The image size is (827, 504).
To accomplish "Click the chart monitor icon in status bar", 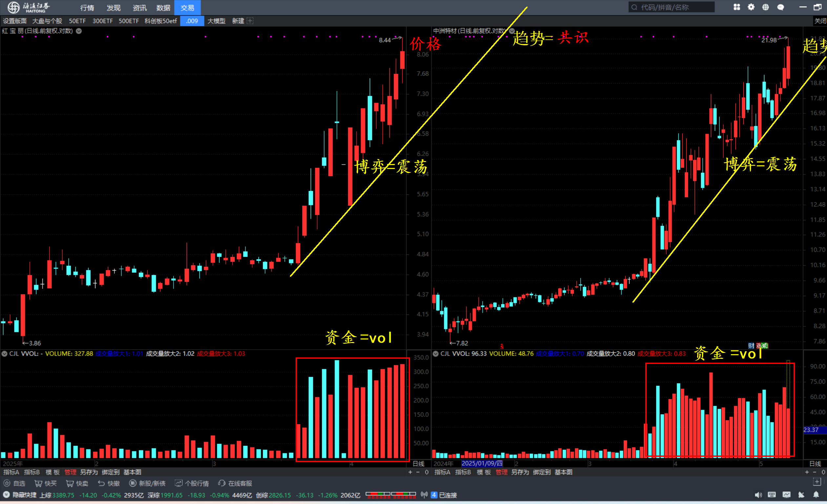I will (786, 494).
